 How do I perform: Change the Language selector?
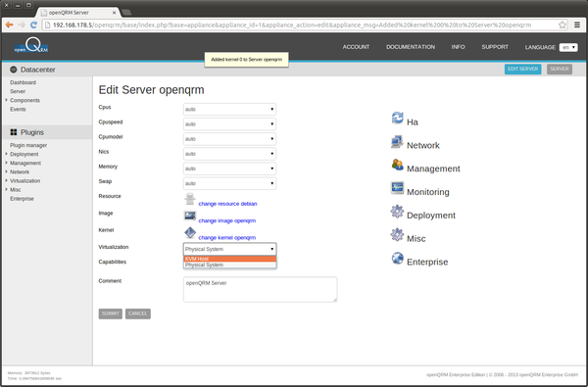(x=568, y=47)
